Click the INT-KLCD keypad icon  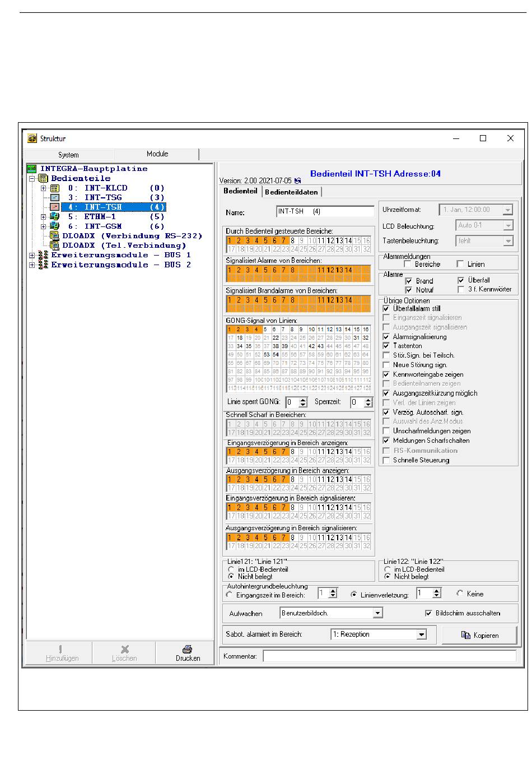tap(54, 188)
